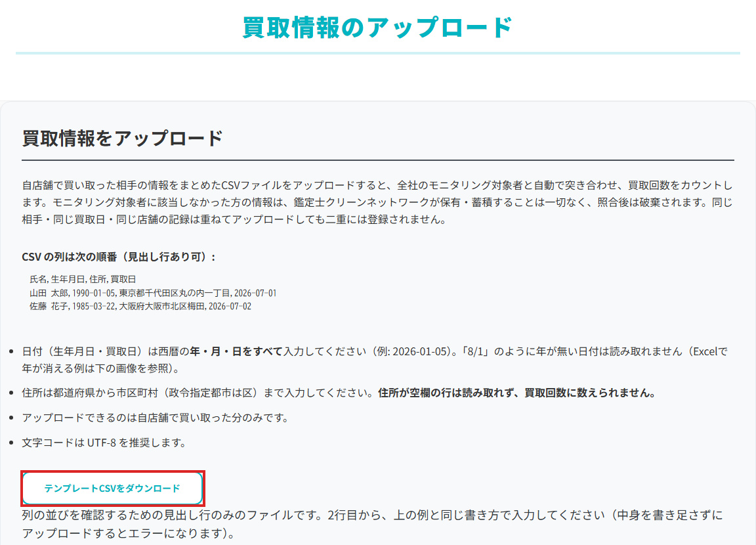Click the intro paragraph starting 自店舗で買い取った相手
Viewport: 756px width, 545px height.
click(x=377, y=202)
